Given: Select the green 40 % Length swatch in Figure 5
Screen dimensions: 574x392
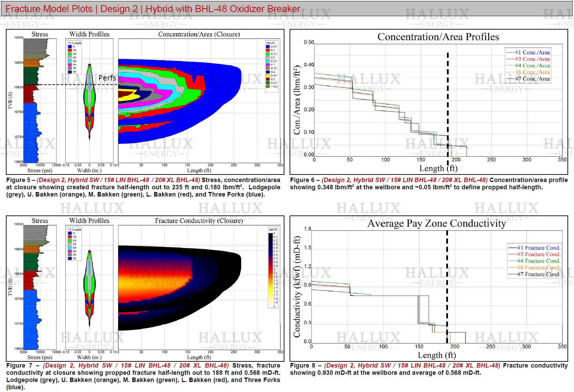Looking at the screenshot, I should [70, 54].
